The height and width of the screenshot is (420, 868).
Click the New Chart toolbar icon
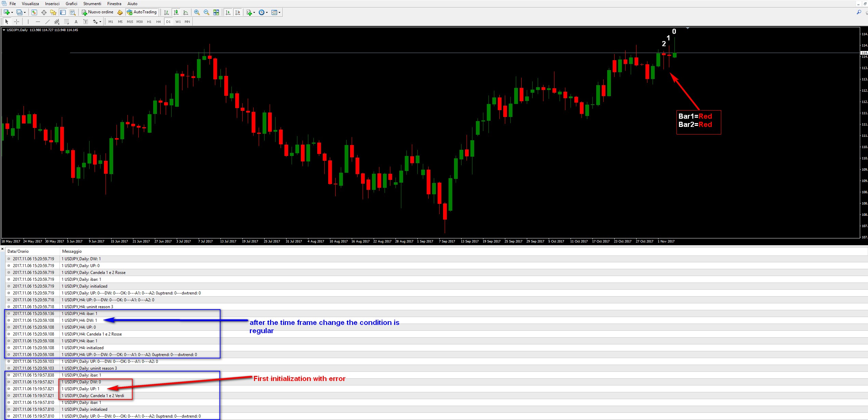click(6, 12)
